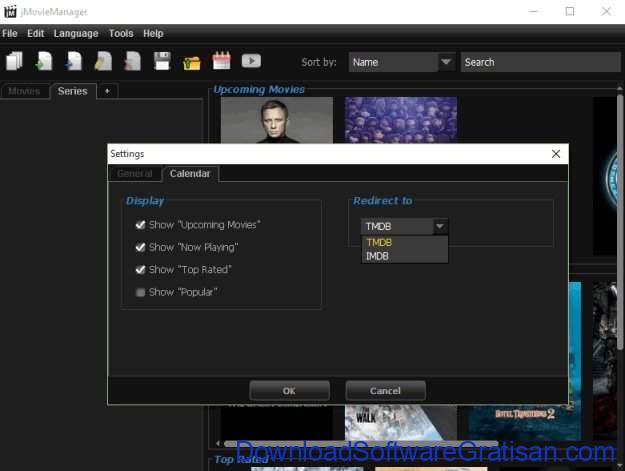Cancel the Settings dialog
The image size is (625, 471).
point(385,390)
